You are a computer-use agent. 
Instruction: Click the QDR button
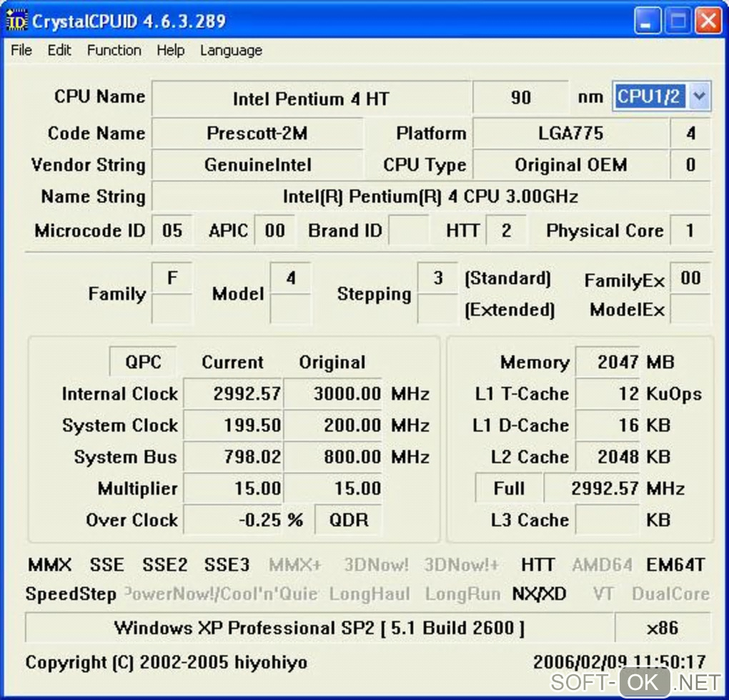point(348,520)
